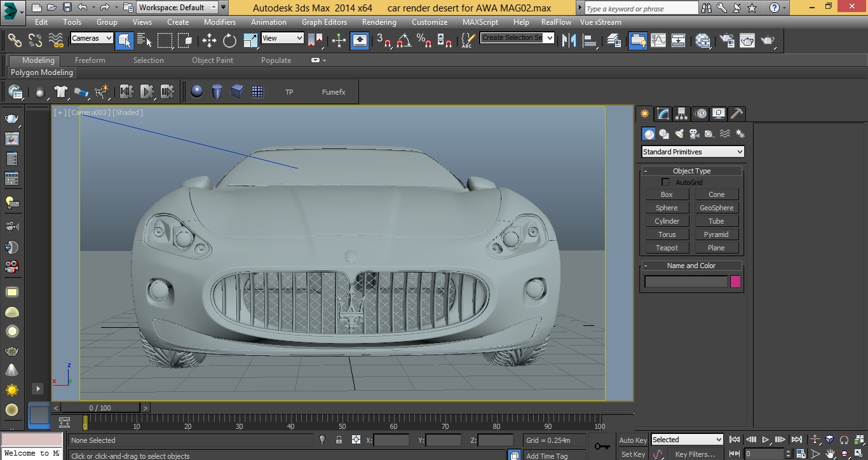Open Selected key filter dropdown

coord(687,440)
